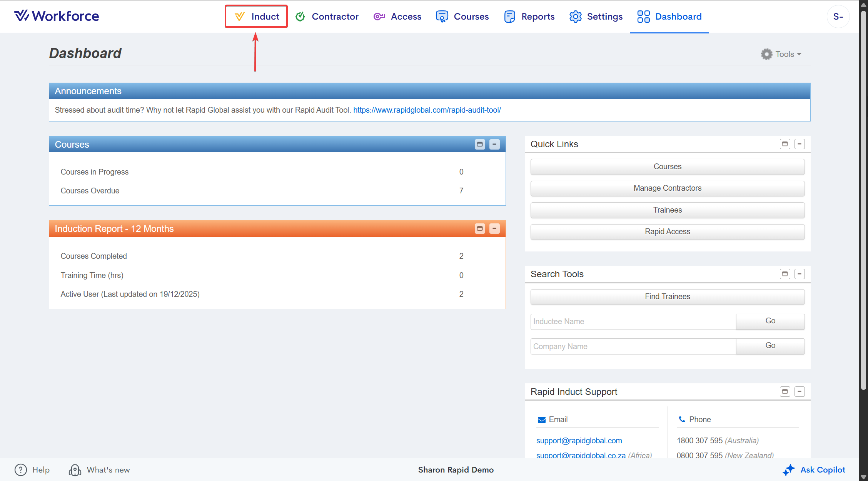Collapse the Induction Report panel
The width and height of the screenshot is (868, 481).
point(494,229)
